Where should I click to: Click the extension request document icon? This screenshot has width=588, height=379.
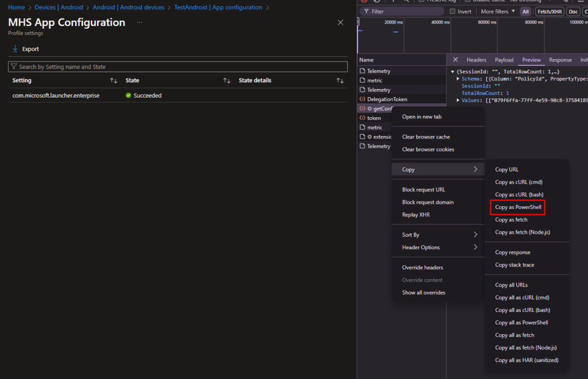coord(362,137)
